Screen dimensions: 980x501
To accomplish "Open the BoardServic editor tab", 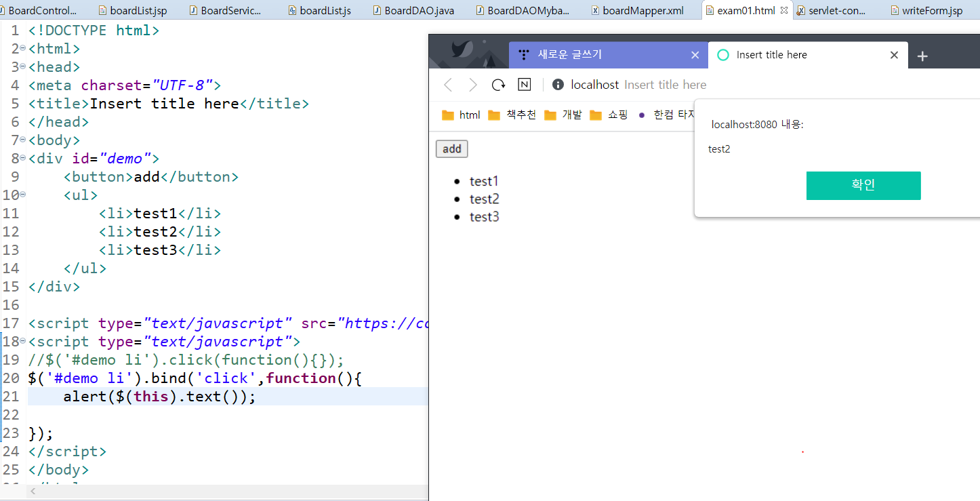I will (224, 11).
